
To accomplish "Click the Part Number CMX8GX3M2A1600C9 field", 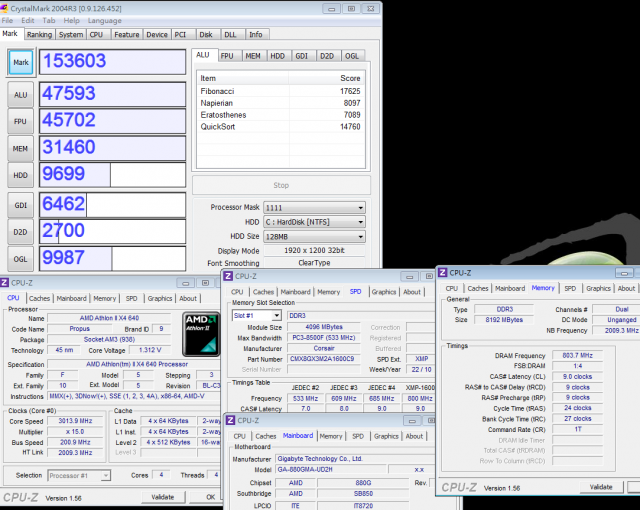I will (x=324, y=359).
